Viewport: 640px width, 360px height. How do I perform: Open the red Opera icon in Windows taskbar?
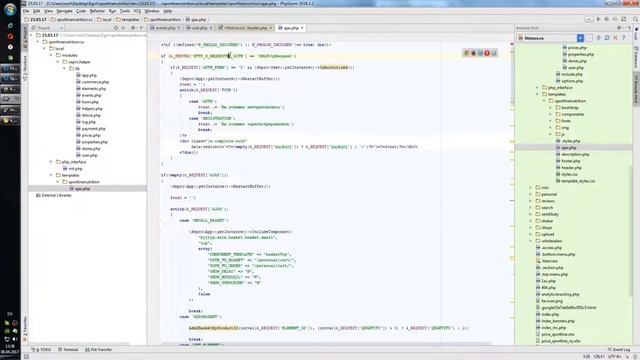click(x=10, y=36)
